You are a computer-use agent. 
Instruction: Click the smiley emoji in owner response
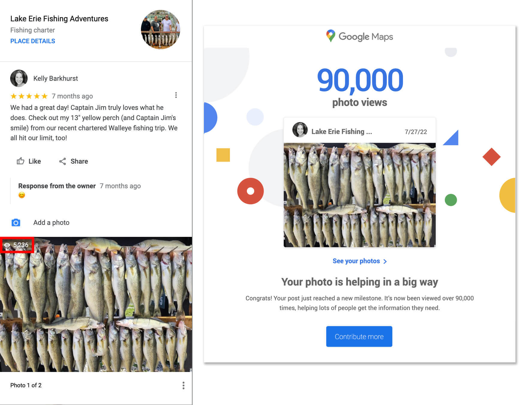[22, 195]
